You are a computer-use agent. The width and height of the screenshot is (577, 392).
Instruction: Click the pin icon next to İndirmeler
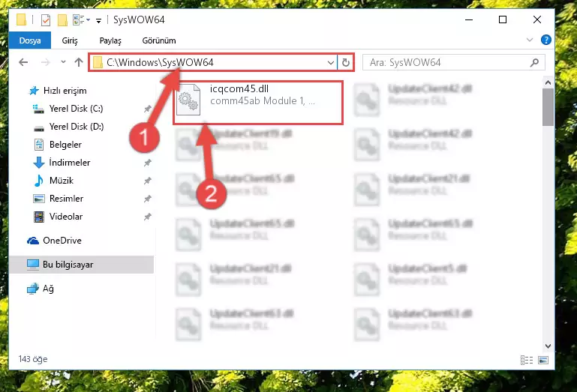point(148,163)
